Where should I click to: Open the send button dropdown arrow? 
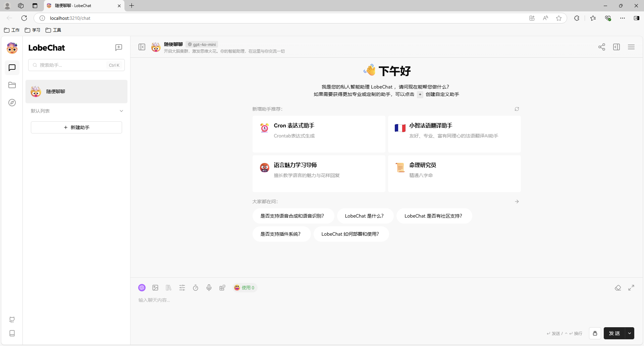(630, 333)
